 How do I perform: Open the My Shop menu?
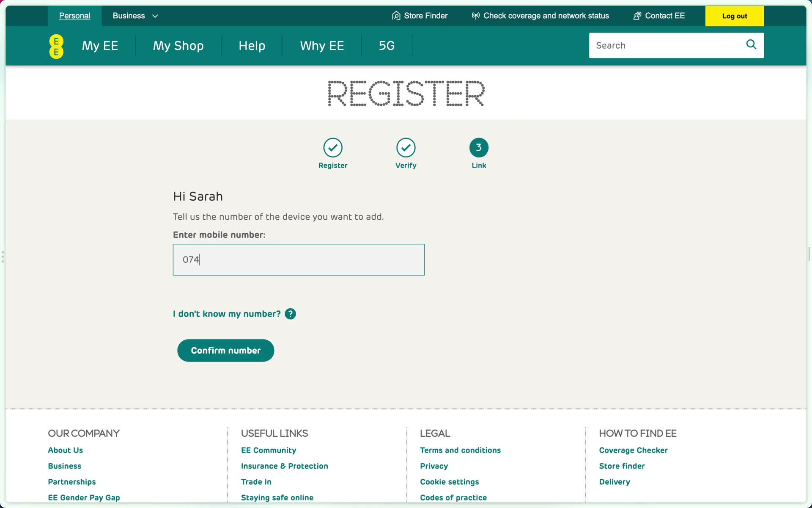tap(178, 46)
